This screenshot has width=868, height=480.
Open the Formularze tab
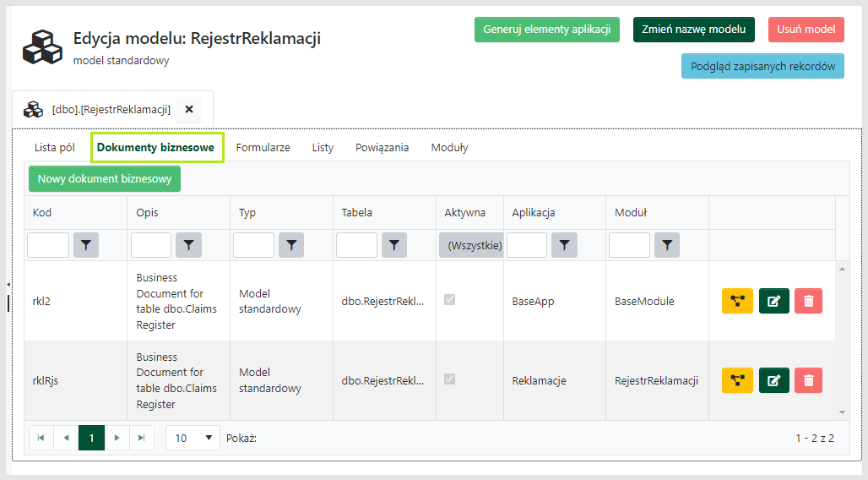[x=263, y=147]
